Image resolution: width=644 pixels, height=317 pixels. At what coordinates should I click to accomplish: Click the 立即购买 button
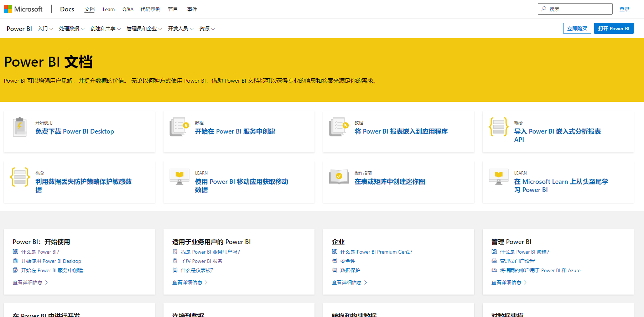pyautogui.click(x=577, y=28)
